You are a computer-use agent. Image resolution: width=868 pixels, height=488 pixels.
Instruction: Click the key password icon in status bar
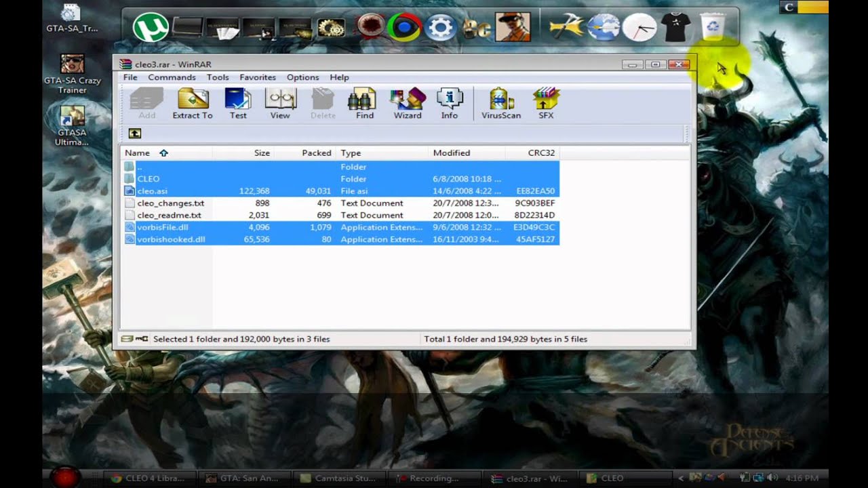[x=142, y=339]
